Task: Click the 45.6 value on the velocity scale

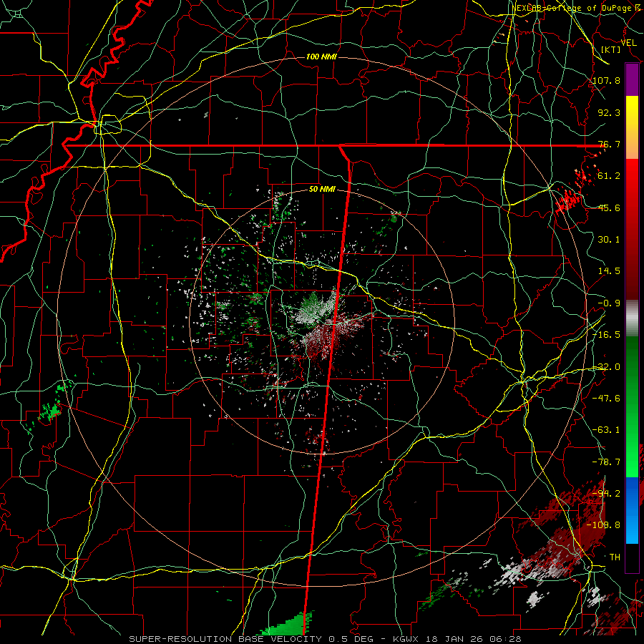Action: click(609, 208)
